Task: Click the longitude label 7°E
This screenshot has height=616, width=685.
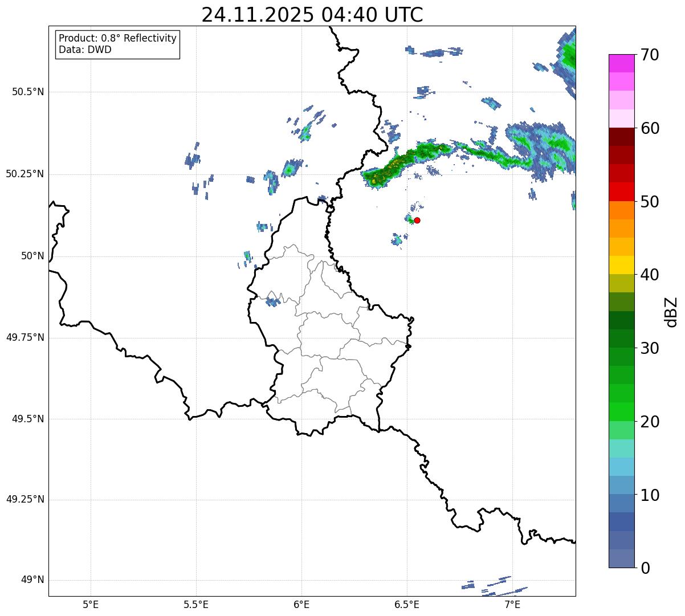Action: [512, 605]
